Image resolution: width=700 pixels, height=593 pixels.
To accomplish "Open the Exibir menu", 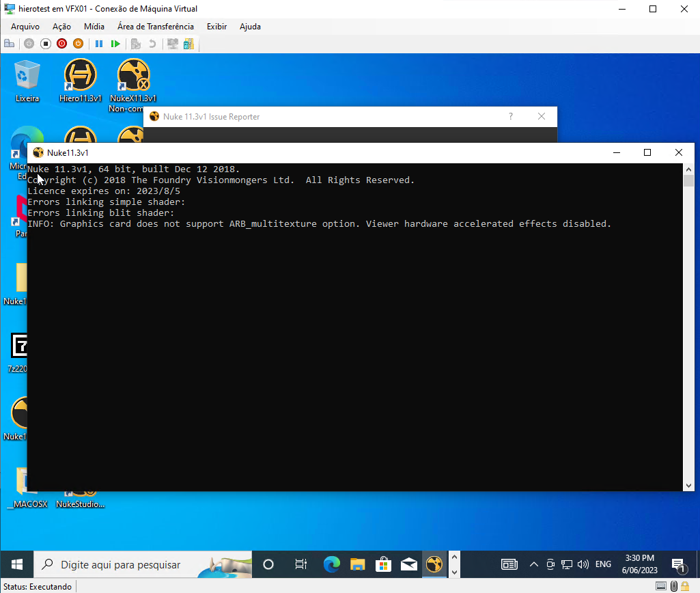I will point(216,27).
